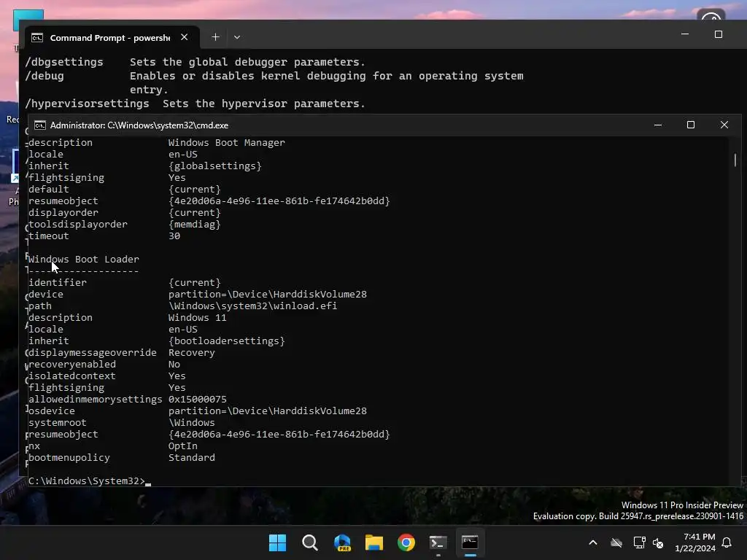Click the '0x15000075' allowedinmemorysettings value

pos(197,400)
